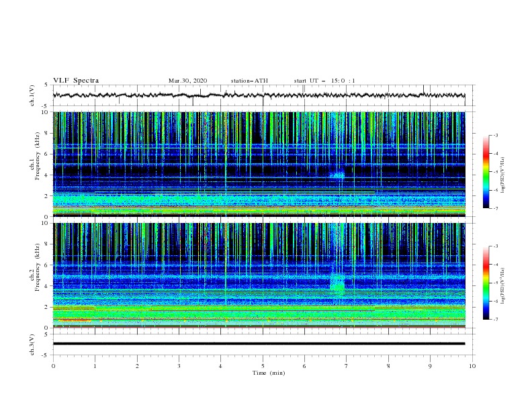
Task: Click the "-7" tick on ch.2 colorbar
Action: 496,320
